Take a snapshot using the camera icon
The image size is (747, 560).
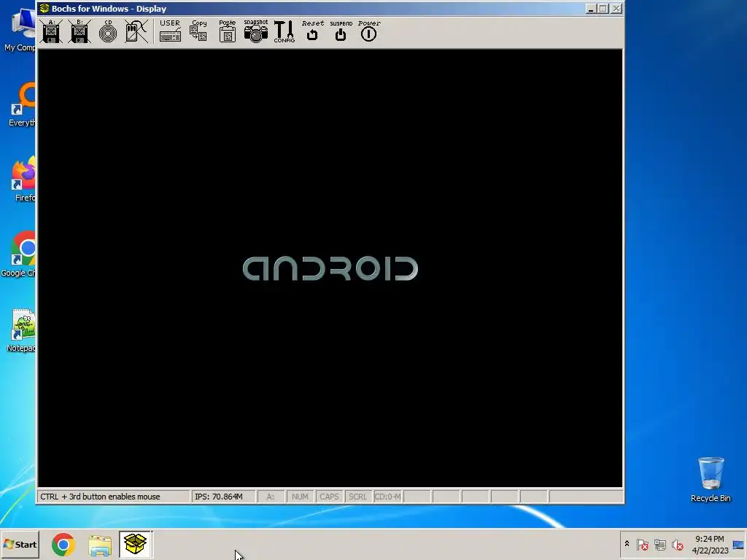point(256,31)
